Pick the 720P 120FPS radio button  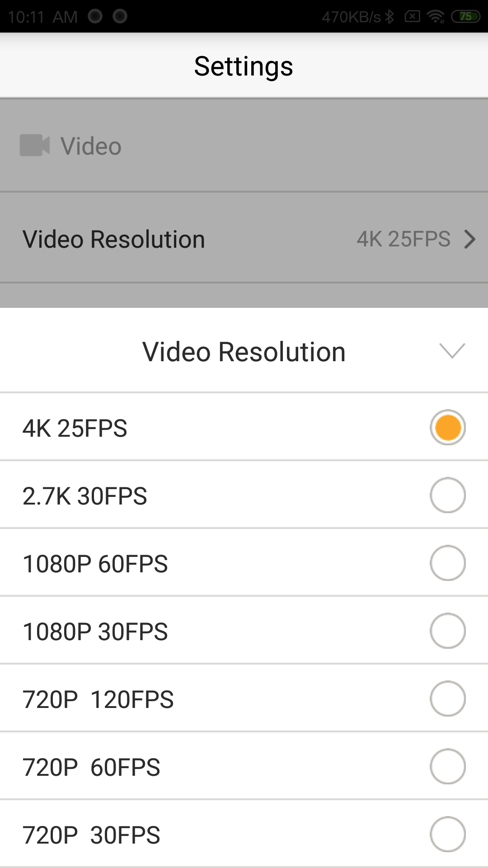coord(447,699)
